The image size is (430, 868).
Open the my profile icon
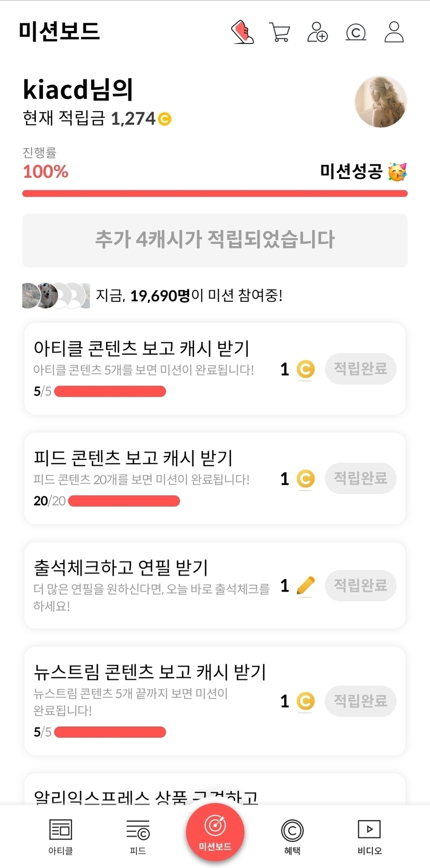pyautogui.click(x=394, y=32)
